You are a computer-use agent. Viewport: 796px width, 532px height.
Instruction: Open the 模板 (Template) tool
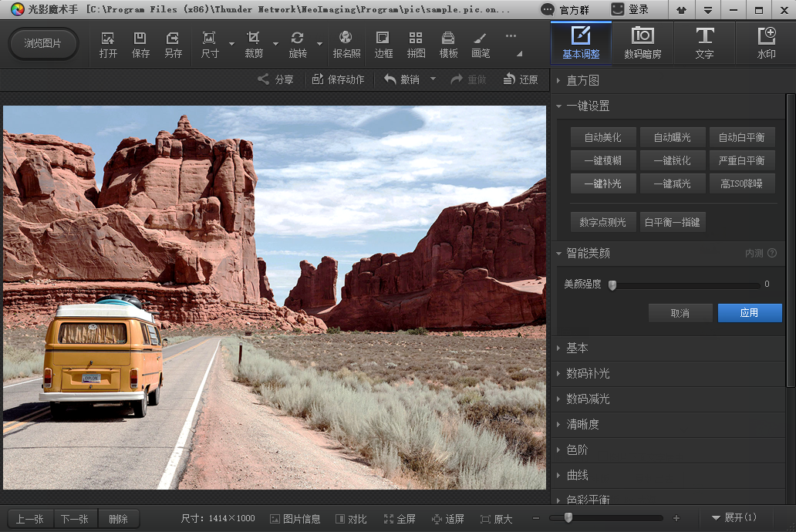pos(448,45)
